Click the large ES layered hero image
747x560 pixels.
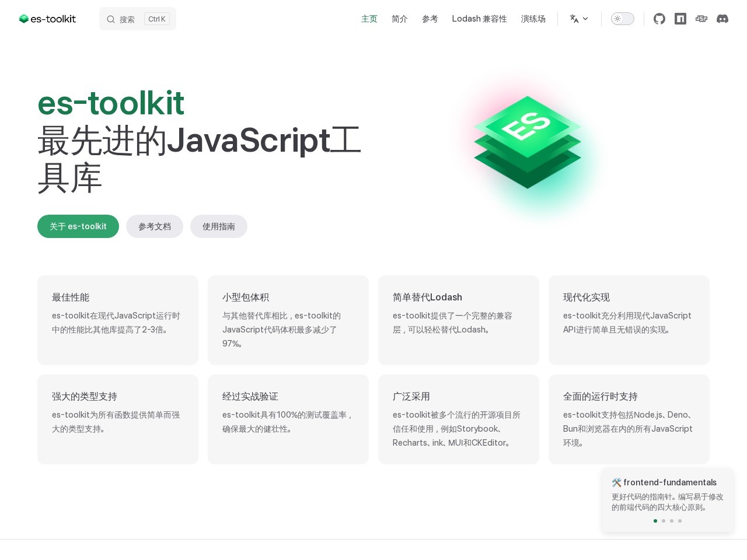528,142
